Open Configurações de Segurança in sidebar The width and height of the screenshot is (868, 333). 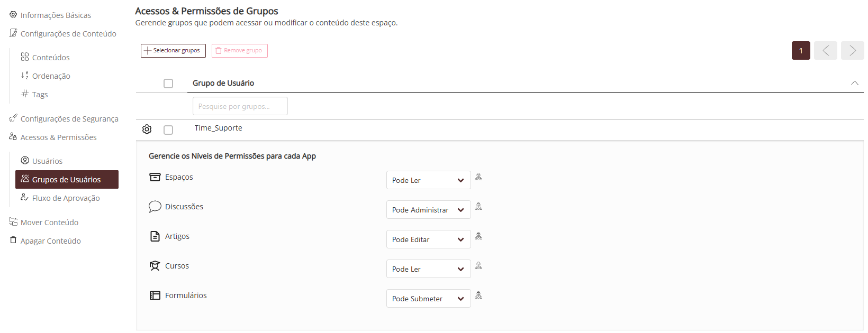[69, 119]
